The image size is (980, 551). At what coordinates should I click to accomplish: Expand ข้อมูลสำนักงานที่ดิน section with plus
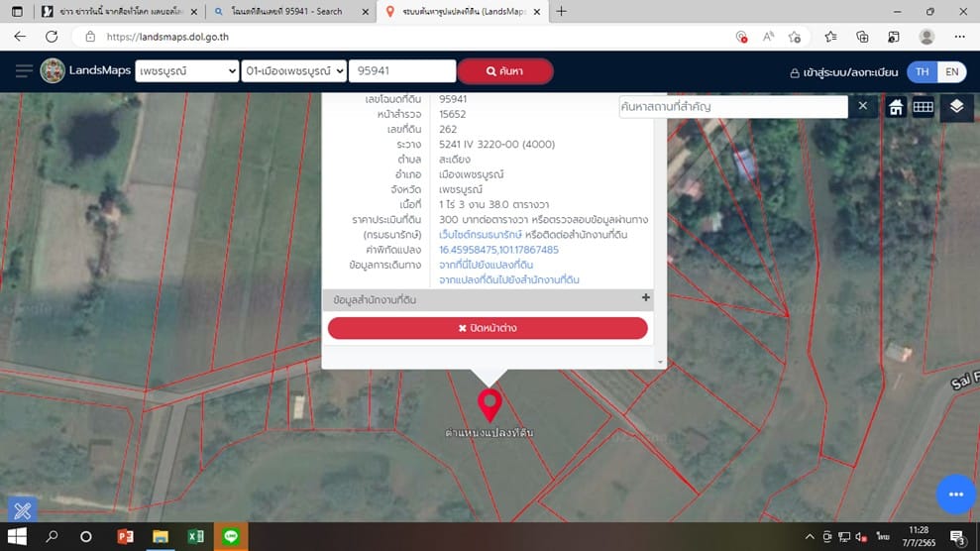646,298
